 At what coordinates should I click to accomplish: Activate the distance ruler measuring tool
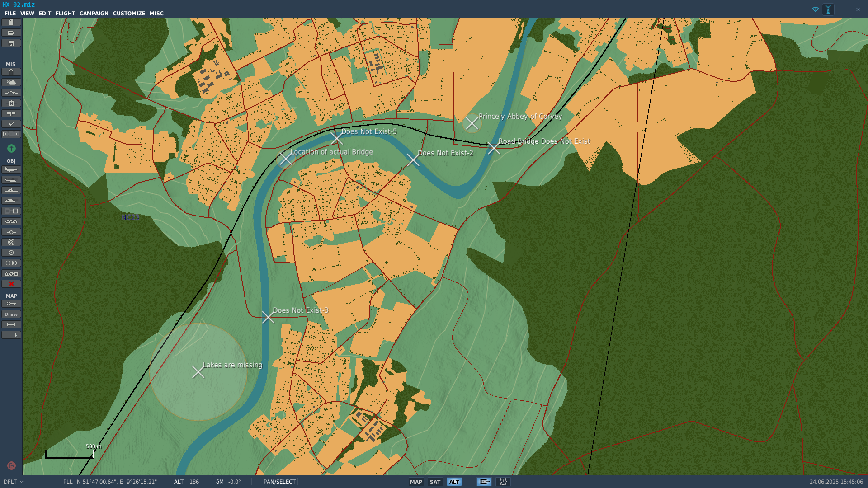coord(11,324)
